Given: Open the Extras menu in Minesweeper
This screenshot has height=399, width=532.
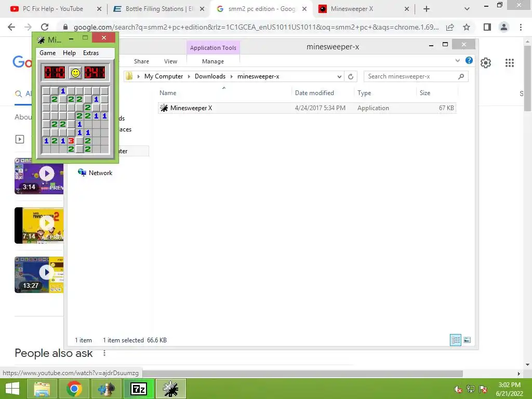Looking at the screenshot, I should coord(91,53).
